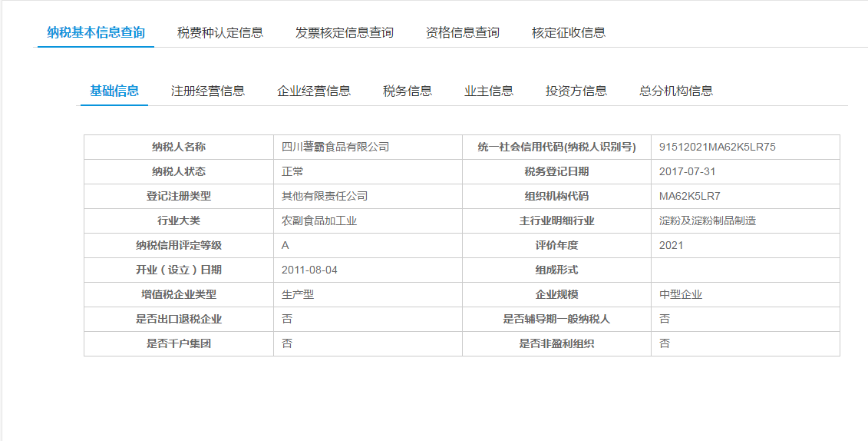Select the industry value 农副食品加工业

319,220
